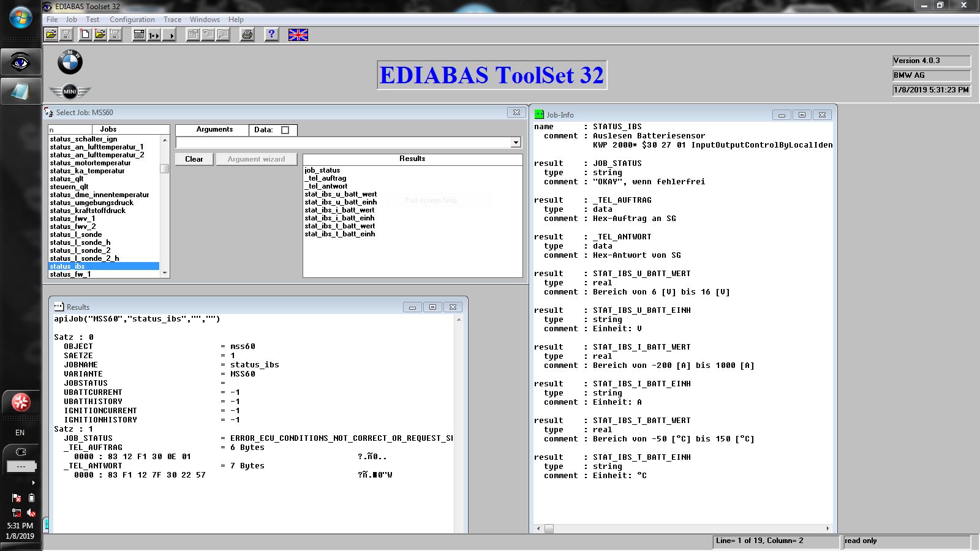Screen dimensions: 980x551
Task: Click the first open-folder icon in the toolbar
Action: 51,35
